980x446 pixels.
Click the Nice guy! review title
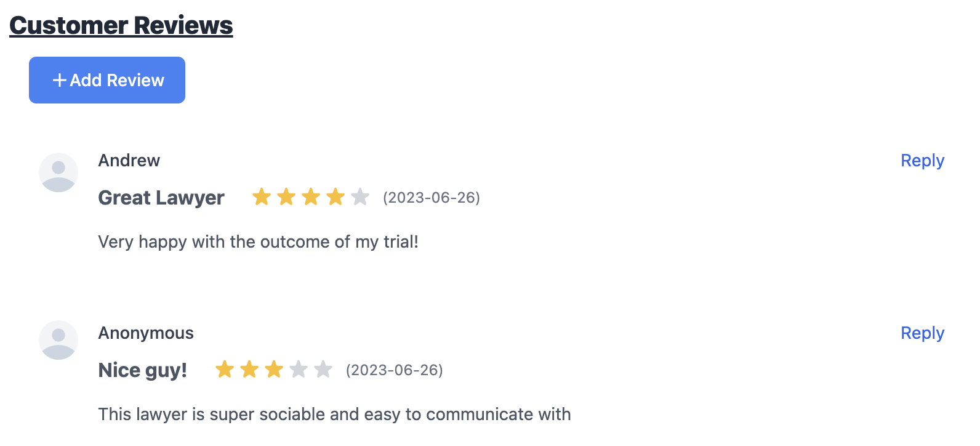click(x=143, y=370)
